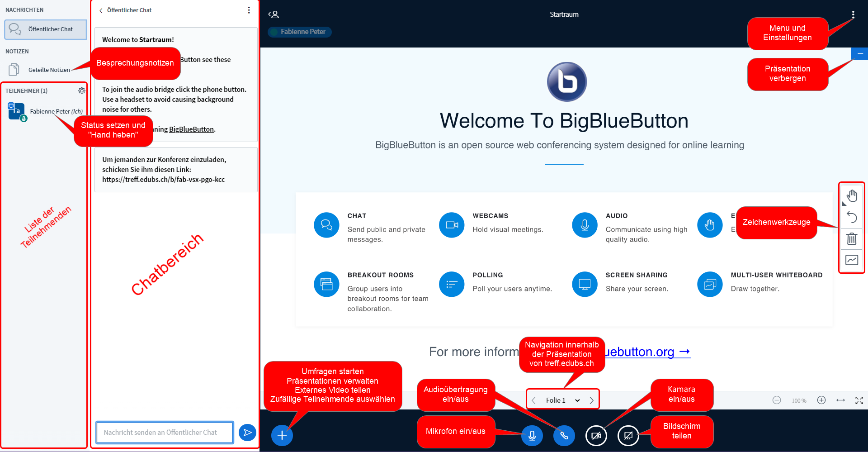This screenshot has width=868, height=452.
Task: Select the pan hand whiteboard tool
Action: (852, 196)
